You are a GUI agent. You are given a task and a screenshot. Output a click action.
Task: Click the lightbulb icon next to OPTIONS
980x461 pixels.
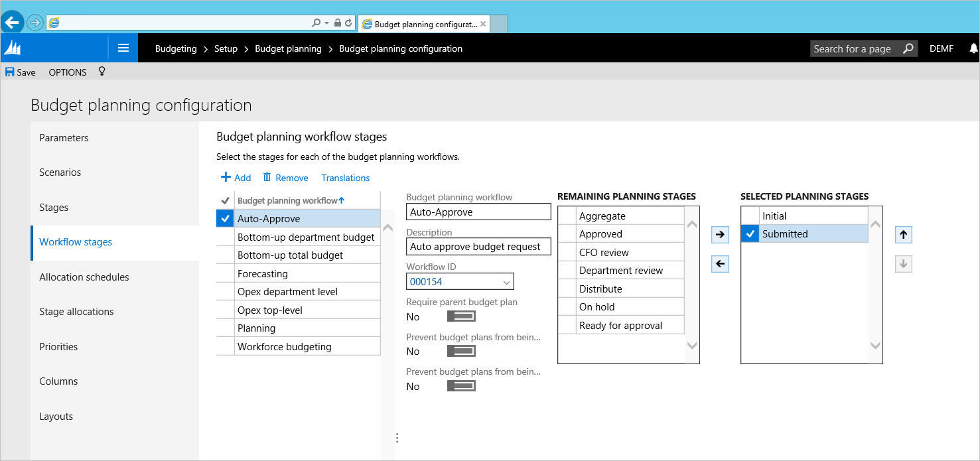coord(102,71)
